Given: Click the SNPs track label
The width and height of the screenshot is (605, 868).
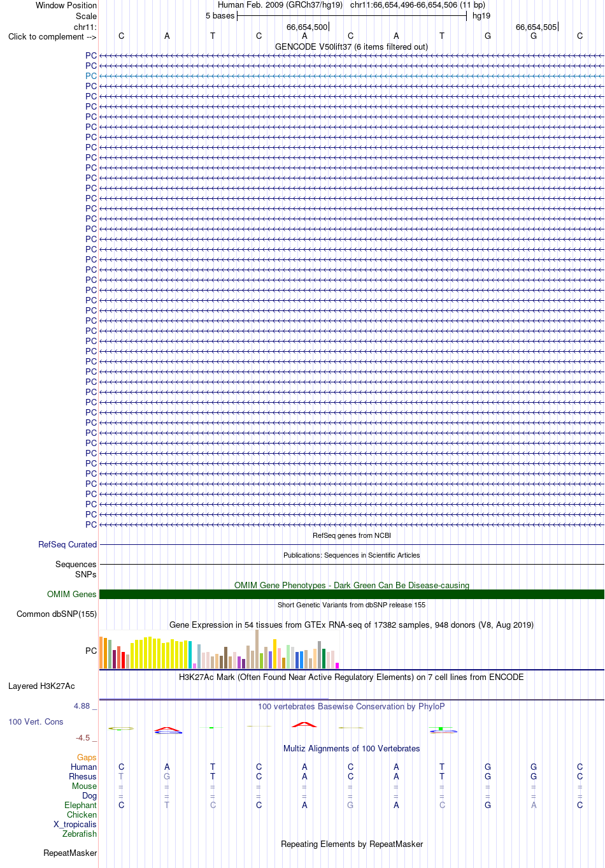Looking at the screenshot, I should (x=86, y=574).
